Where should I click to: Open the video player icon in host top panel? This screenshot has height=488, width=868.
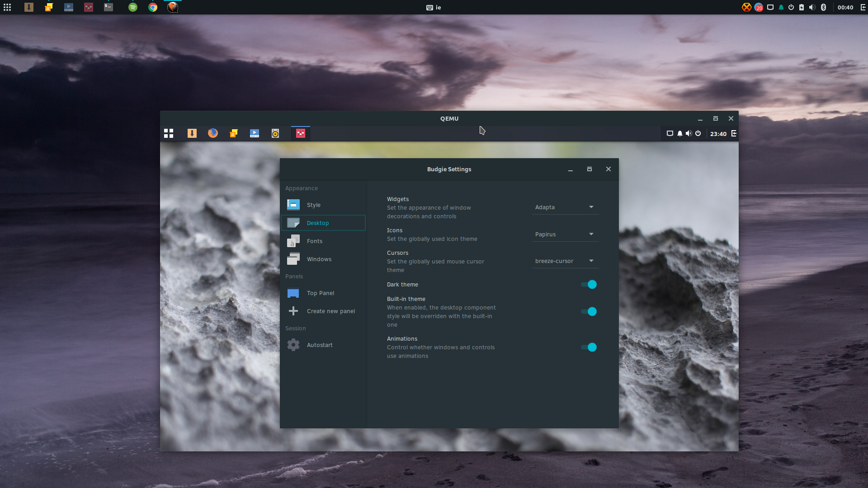(69, 7)
